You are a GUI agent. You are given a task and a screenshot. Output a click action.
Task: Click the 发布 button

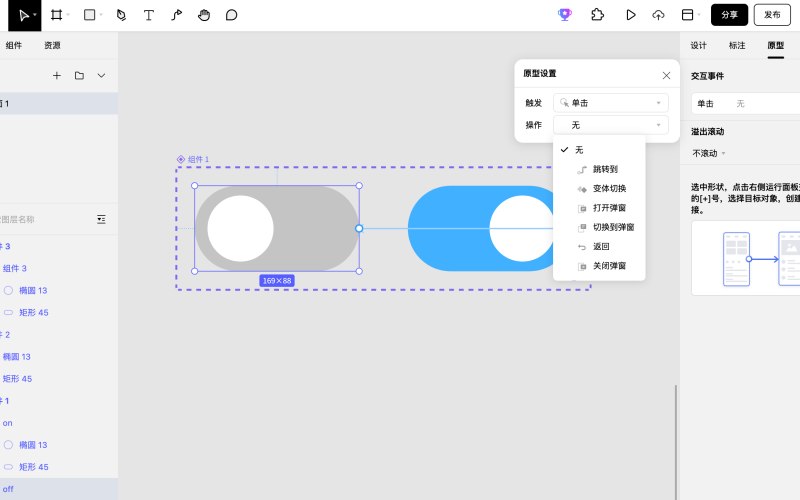pyautogui.click(x=772, y=15)
